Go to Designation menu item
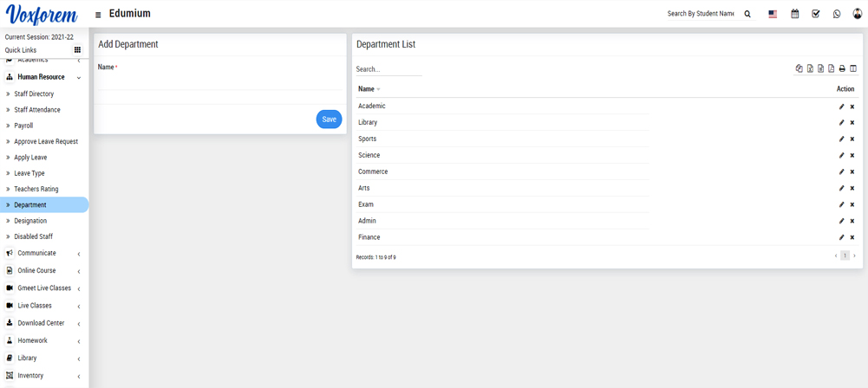 30,221
